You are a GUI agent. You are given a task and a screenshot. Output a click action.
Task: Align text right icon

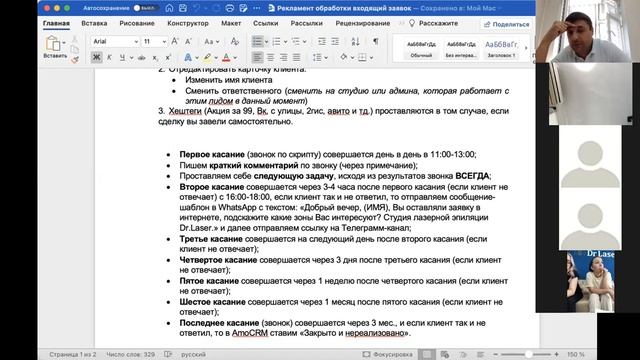click(x=283, y=58)
